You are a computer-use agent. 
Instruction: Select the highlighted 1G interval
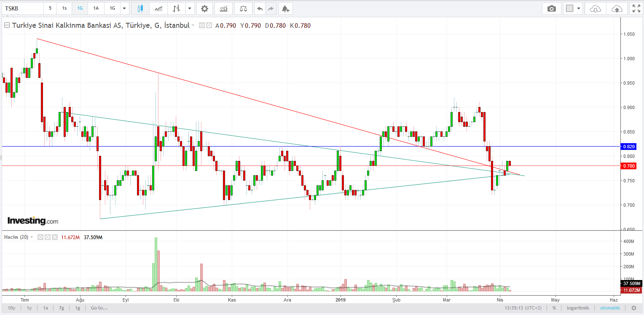click(x=80, y=8)
